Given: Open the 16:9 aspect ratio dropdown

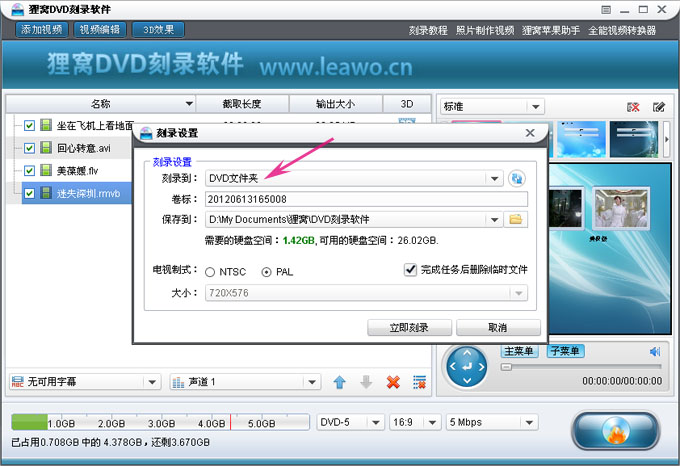Looking at the screenshot, I should click(x=432, y=422).
